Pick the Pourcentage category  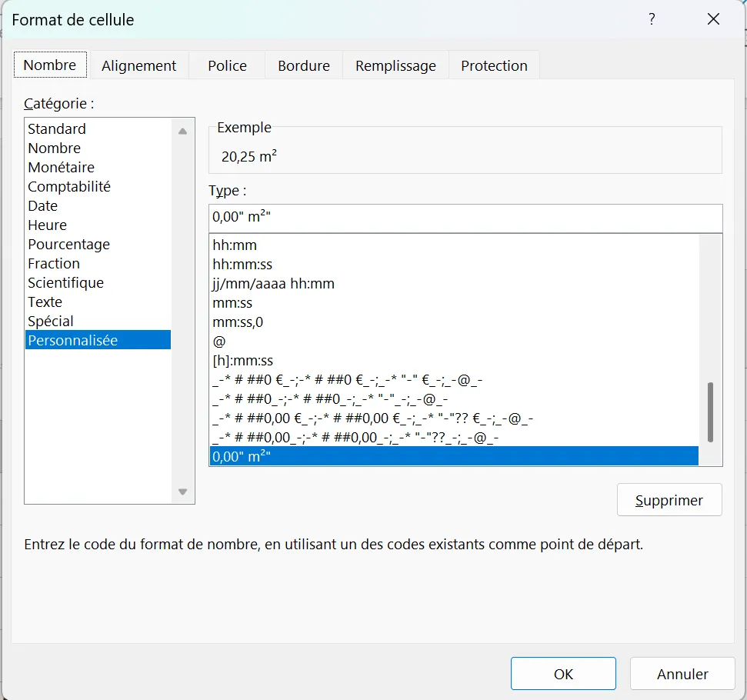click(98, 244)
